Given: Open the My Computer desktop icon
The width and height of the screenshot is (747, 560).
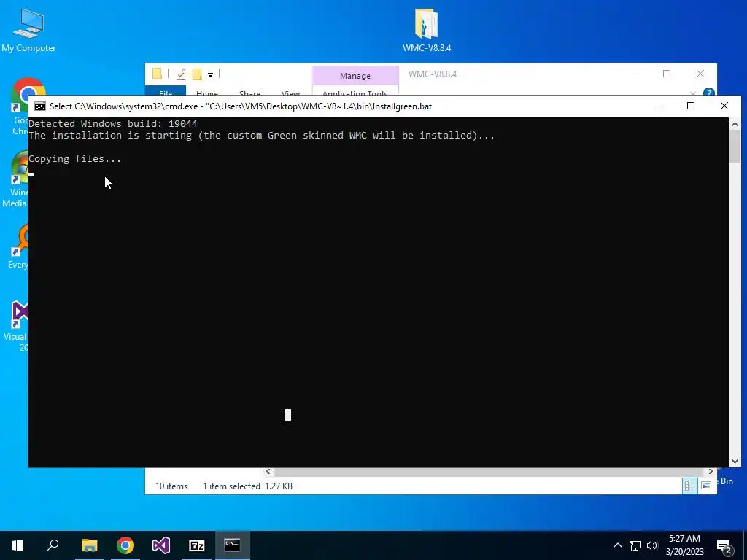Looking at the screenshot, I should tap(28, 31).
